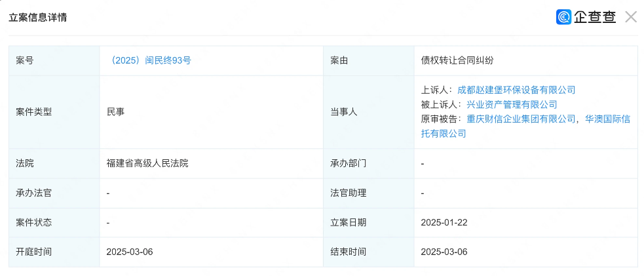Open 华澳国际信托有限公司 company link
Image resolution: width=644 pixels, height=276 pixels.
[607, 119]
